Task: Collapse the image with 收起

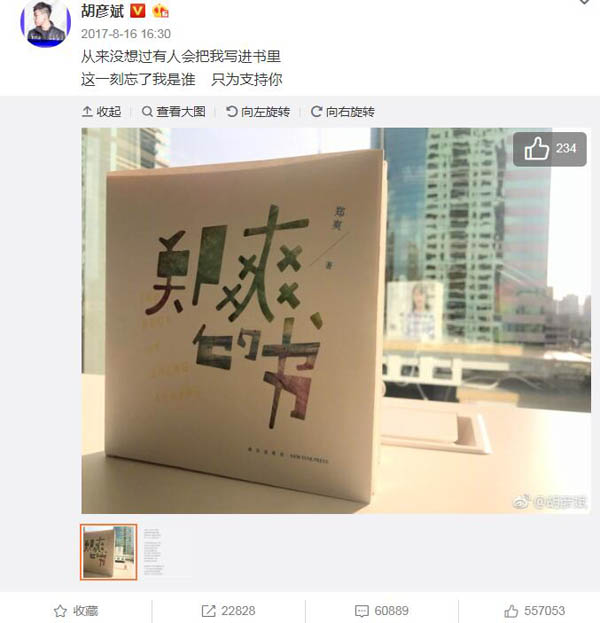Action: coord(101,112)
